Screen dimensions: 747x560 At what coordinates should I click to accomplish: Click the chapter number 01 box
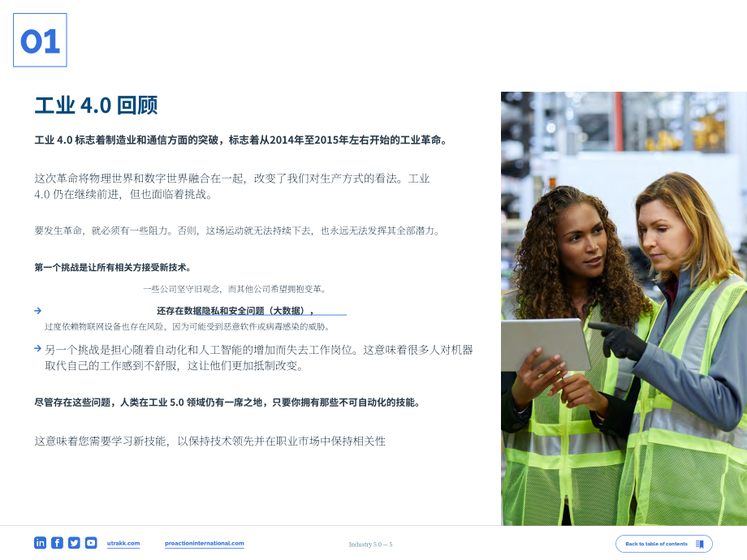pos(40,40)
